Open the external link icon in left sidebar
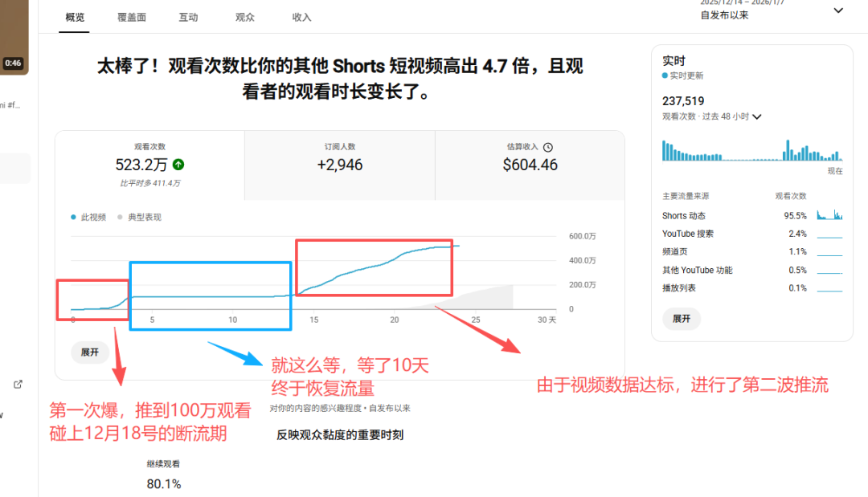This screenshot has width=868, height=497. tap(18, 385)
